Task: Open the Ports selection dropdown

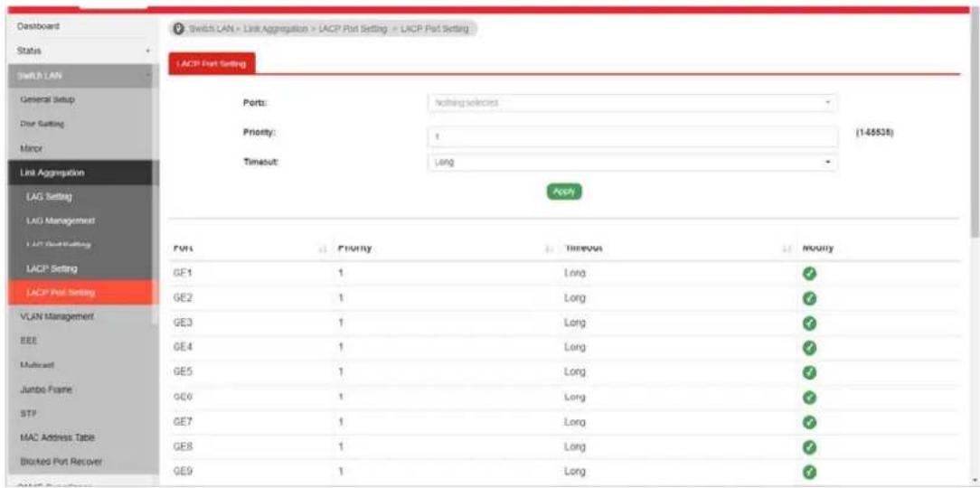Action: point(633,102)
